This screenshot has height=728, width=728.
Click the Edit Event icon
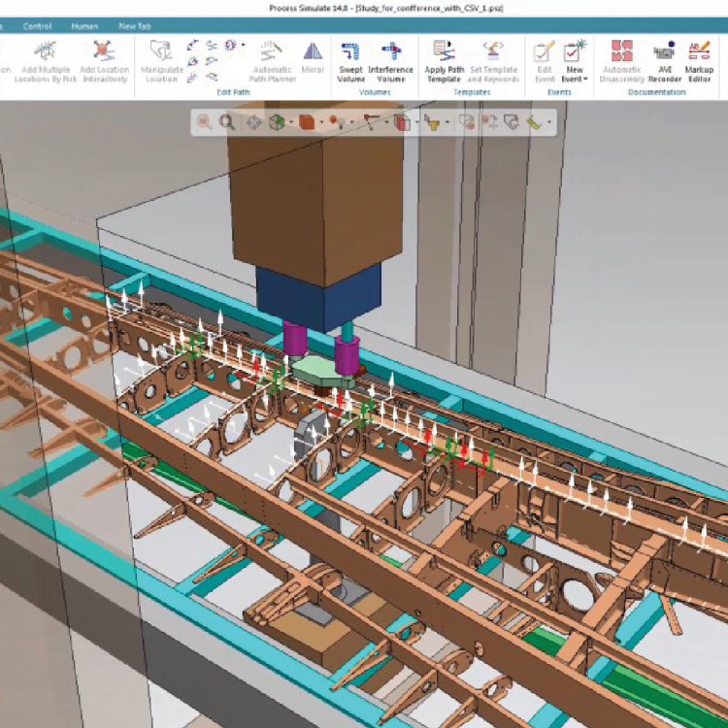tap(544, 60)
